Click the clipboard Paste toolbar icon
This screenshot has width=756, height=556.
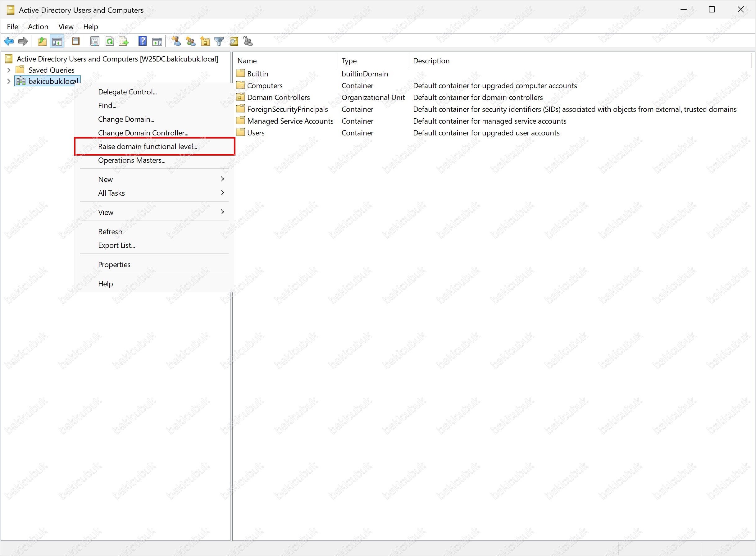tap(76, 41)
